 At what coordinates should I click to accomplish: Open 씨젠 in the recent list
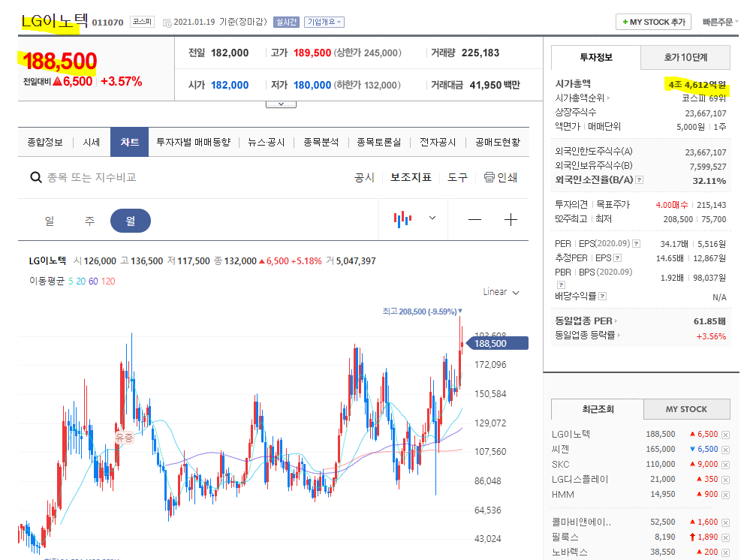point(561,450)
